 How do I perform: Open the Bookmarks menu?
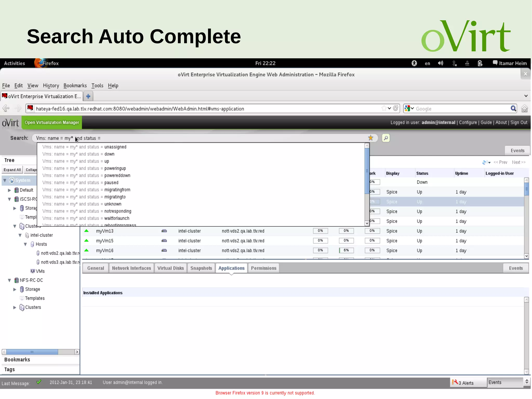[x=75, y=86]
